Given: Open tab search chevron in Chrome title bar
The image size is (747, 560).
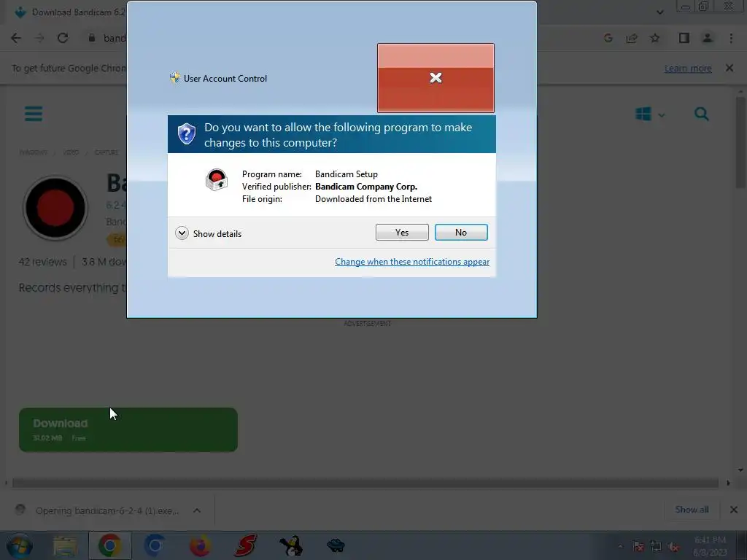Looking at the screenshot, I should 659,12.
